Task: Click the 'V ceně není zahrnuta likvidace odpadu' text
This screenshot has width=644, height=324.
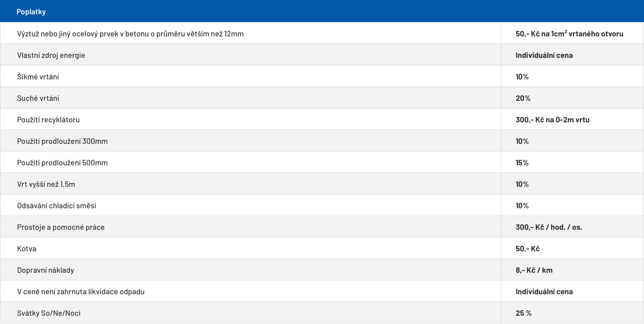Action: (x=81, y=292)
